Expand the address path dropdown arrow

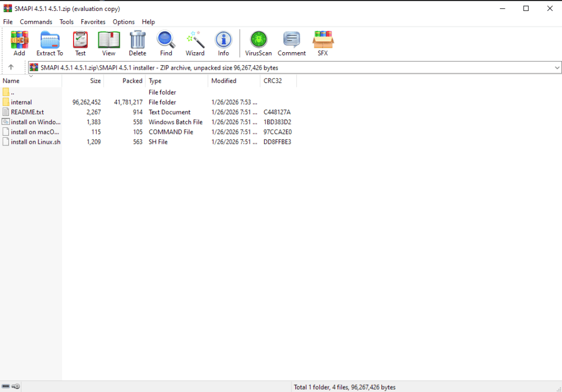point(557,68)
